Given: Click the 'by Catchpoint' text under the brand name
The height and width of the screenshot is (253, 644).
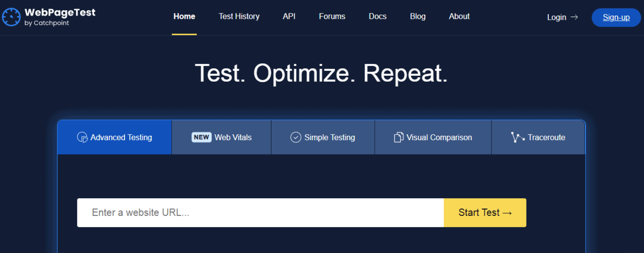Looking at the screenshot, I should tap(47, 23).
